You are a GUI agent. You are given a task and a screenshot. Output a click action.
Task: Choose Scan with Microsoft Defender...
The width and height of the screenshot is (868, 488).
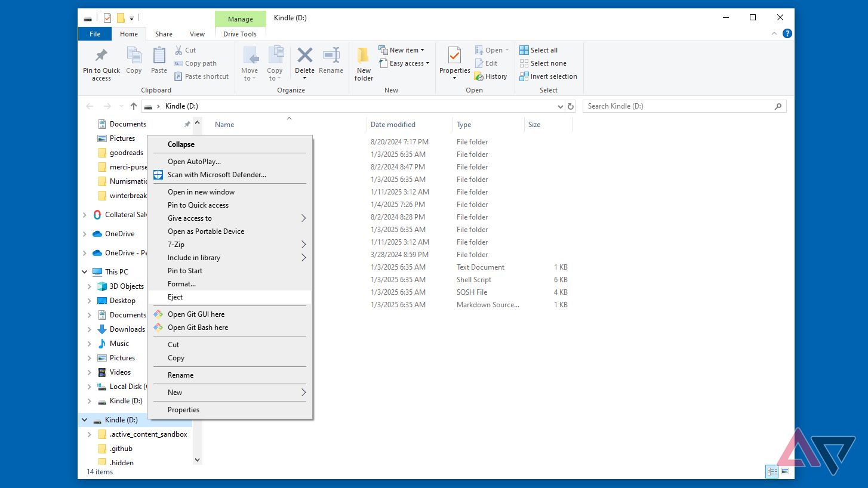coord(230,175)
